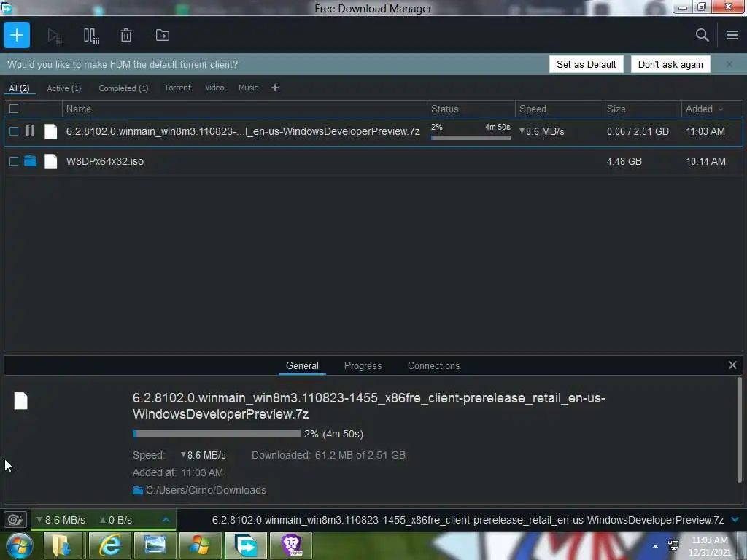Collapse details using bottom-right chevron
This screenshot has width=747, height=560.
[x=735, y=519]
